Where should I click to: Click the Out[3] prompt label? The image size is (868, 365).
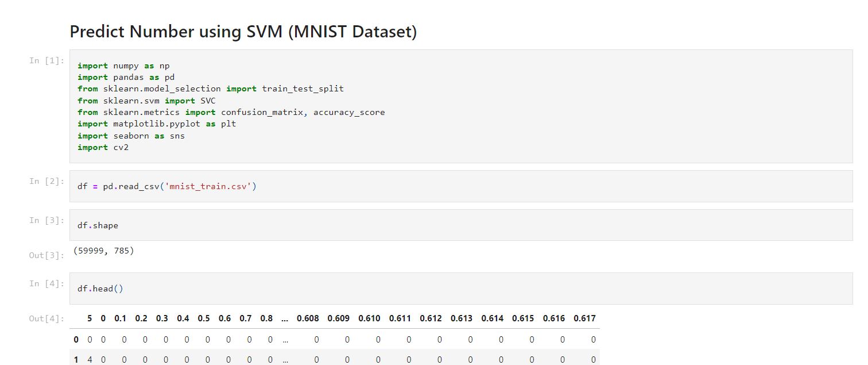point(47,255)
